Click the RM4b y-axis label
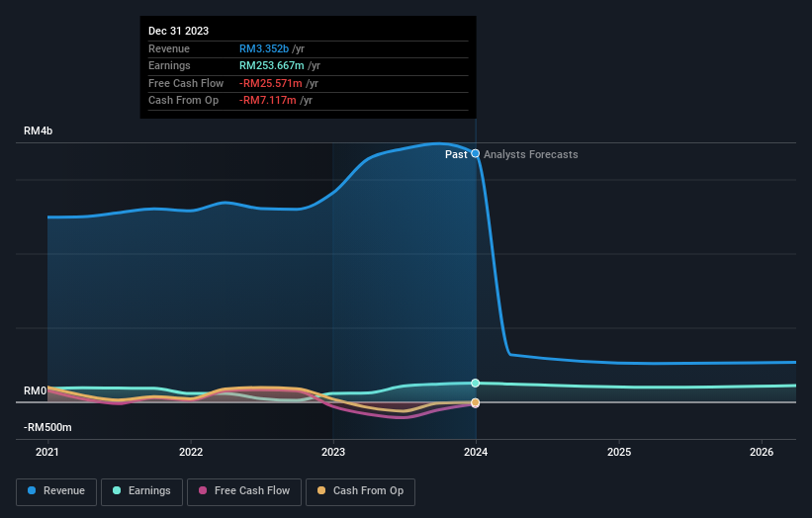The image size is (812, 518). 38,130
